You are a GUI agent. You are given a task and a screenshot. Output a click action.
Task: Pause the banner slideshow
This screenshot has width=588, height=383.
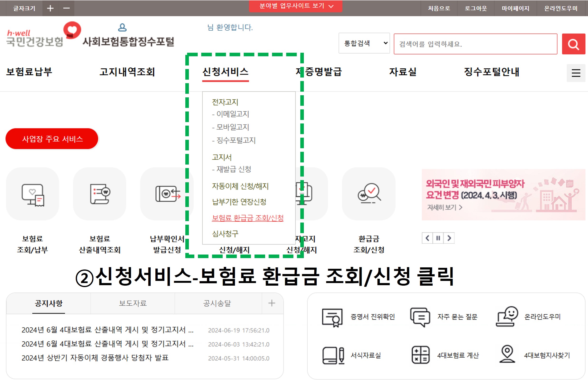point(438,238)
